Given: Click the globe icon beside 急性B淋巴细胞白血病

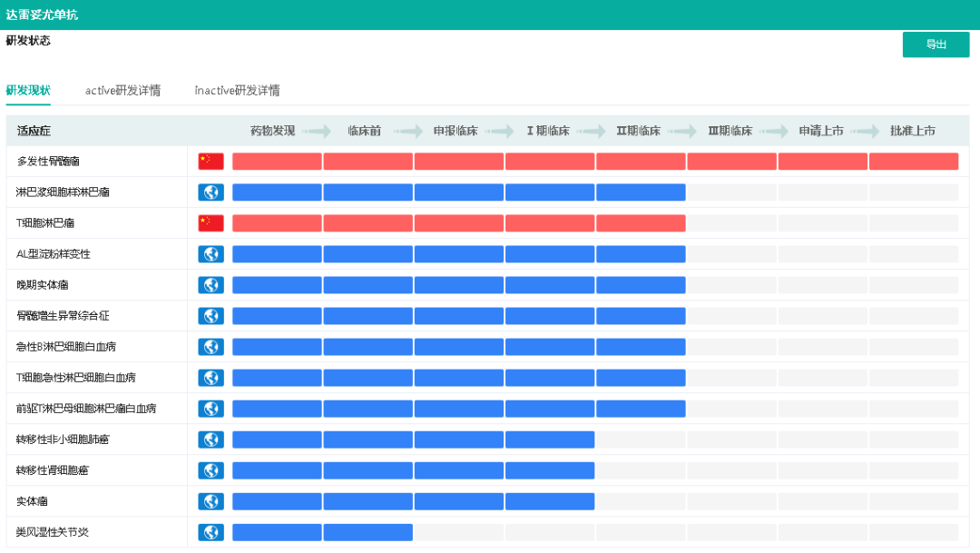Looking at the screenshot, I should tap(211, 347).
